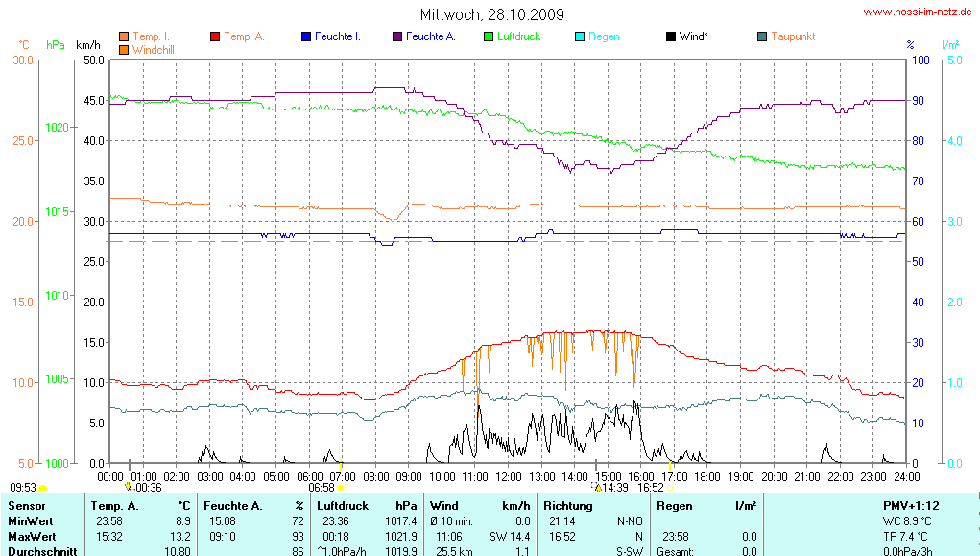Click the cyan Regen legend square
The width and height of the screenshot is (980, 556).
click(x=580, y=36)
